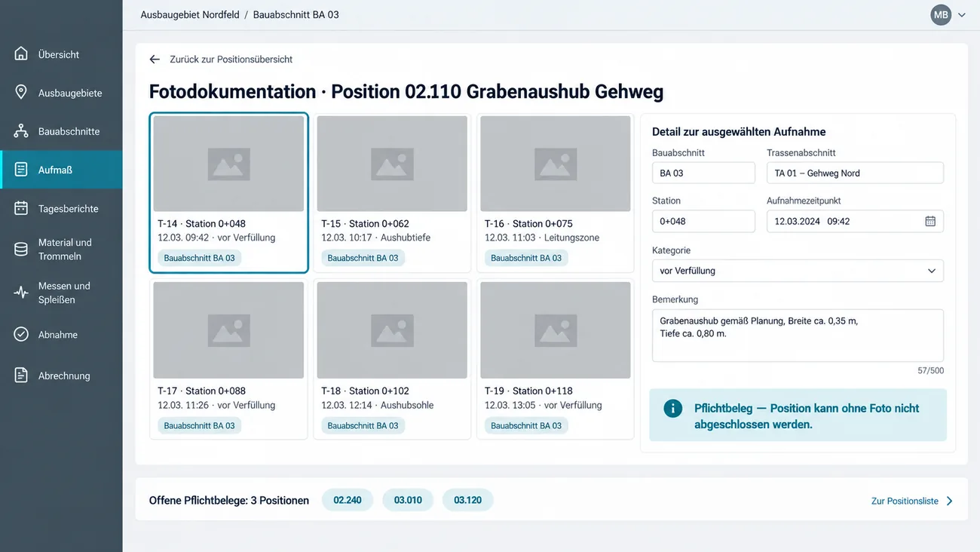980x552 pixels.
Task: Click the '12.03. 11:26 · vor Verfüllung' text
Action: pyautogui.click(x=216, y=405)
